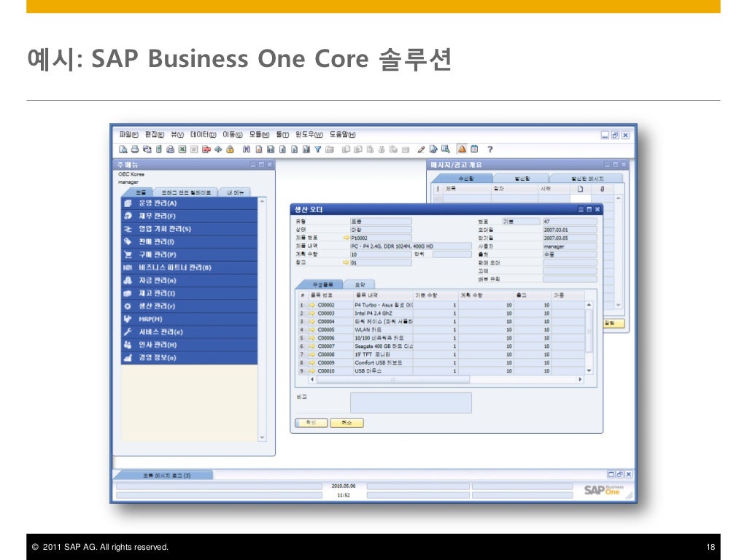This screenshot has width=747, height=560.
Task: Select row 'Intel P4 2.4 GhZ'
Action: coord(440,314)
